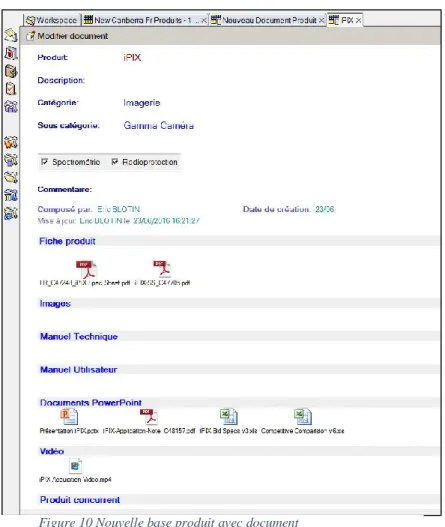Switch to the Workspace tab

coord(52,20)
